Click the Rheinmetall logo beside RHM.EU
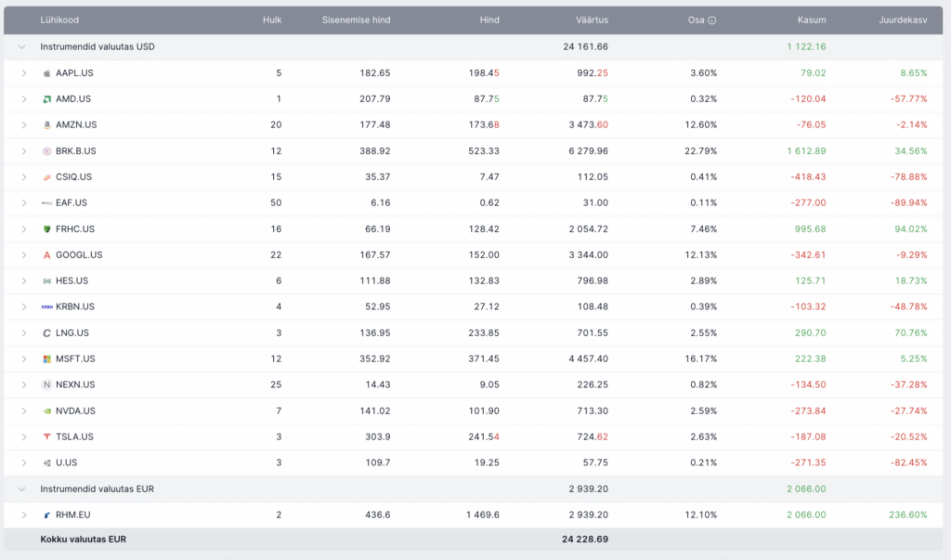The width and height of the screenshot is (951, 560). point(46,515)
